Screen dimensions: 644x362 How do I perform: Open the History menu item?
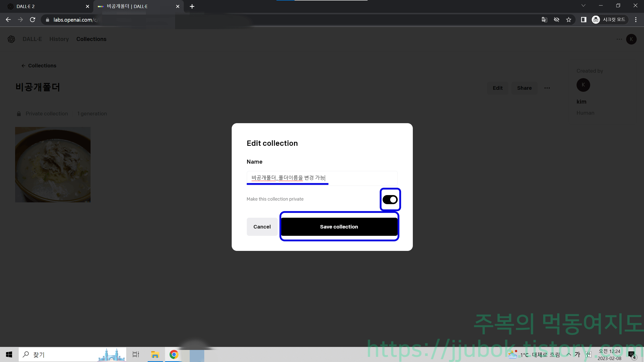pyautogui.click(x=59, y=39)
